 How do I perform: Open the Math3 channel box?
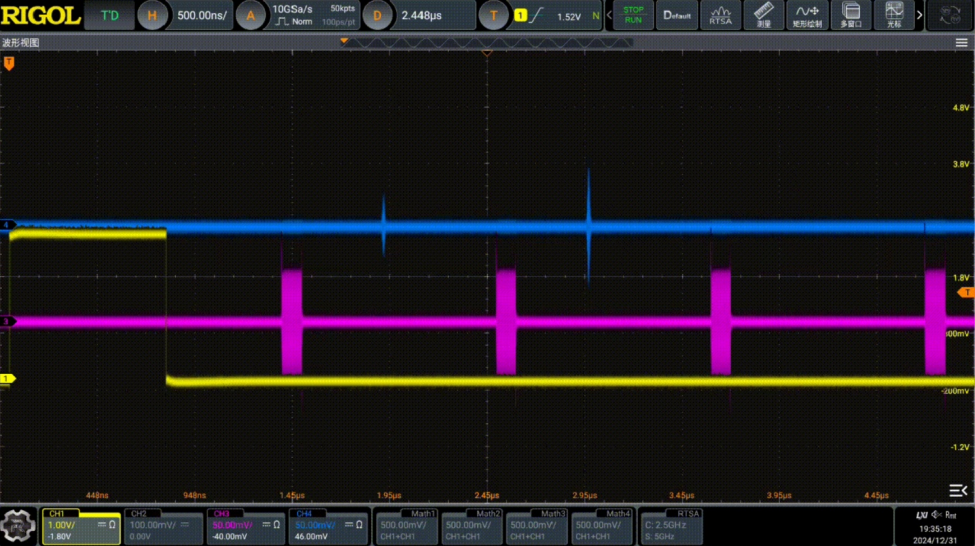pyautogui.click(x=537, y=527)
